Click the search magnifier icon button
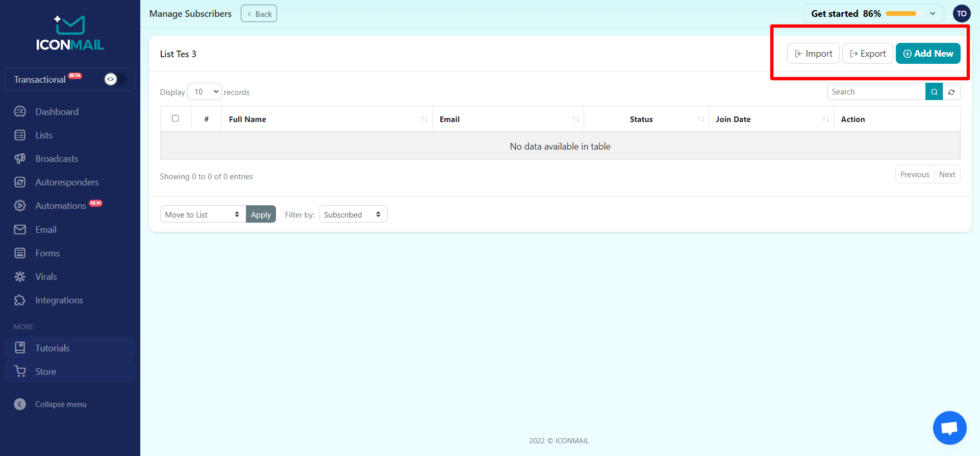 [x=934, y=92]
